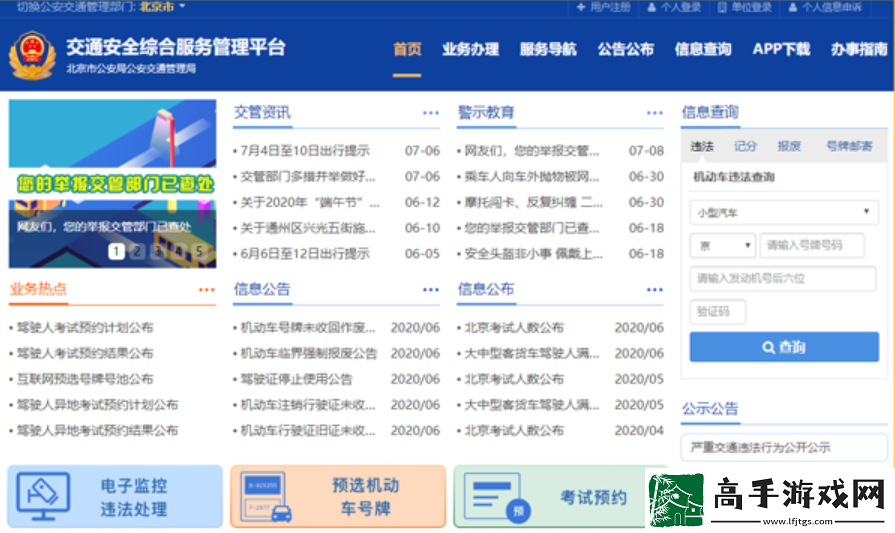895x533 pixels.
Task: Open the 京 plate prefix dropdown
Action: click(723, 245)
